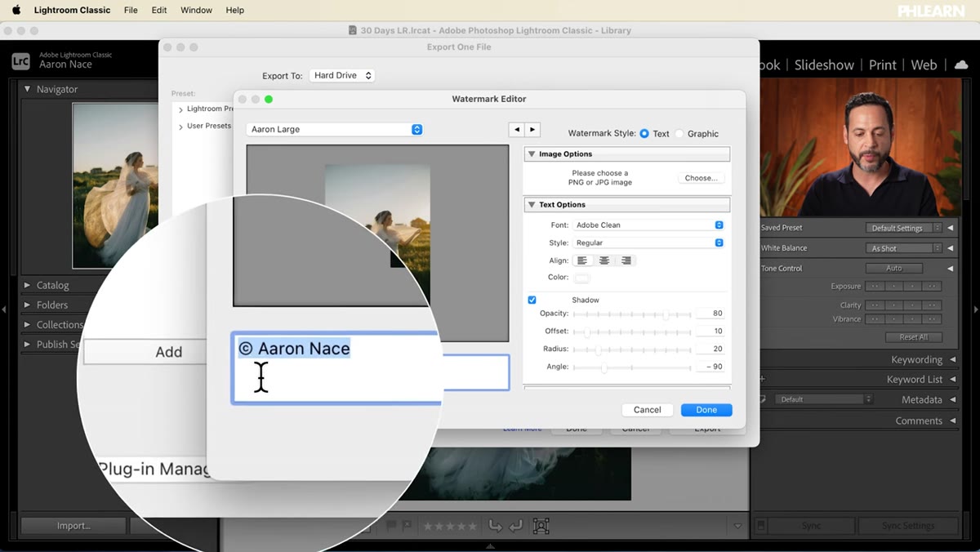Click the text Color swatch

(581, 278)
